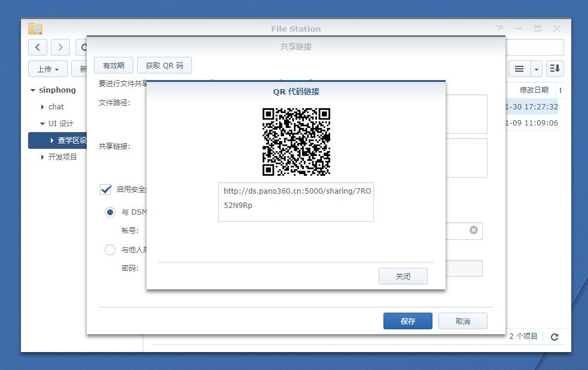Minimize the File Station window

tap(519, 29)
